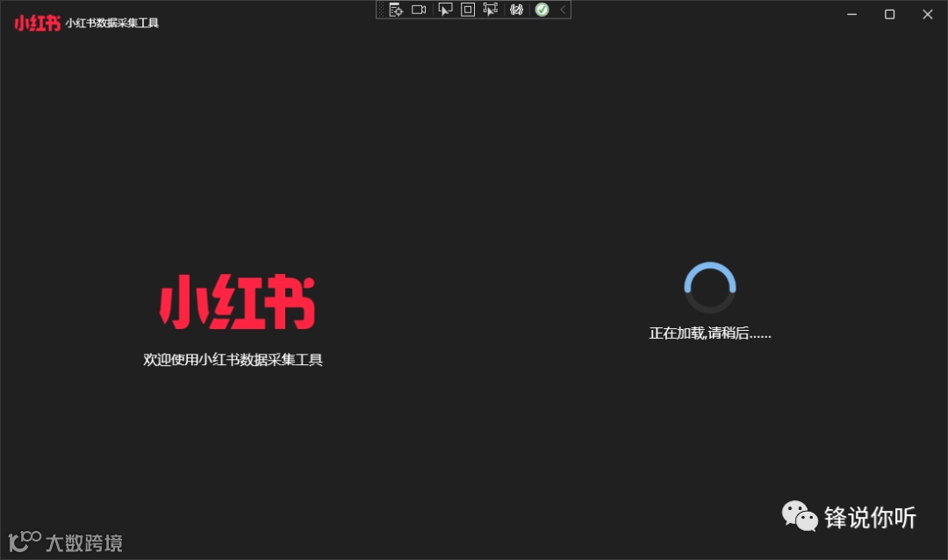Click the Hot Reload braces icon

click(x=516, y=10)
